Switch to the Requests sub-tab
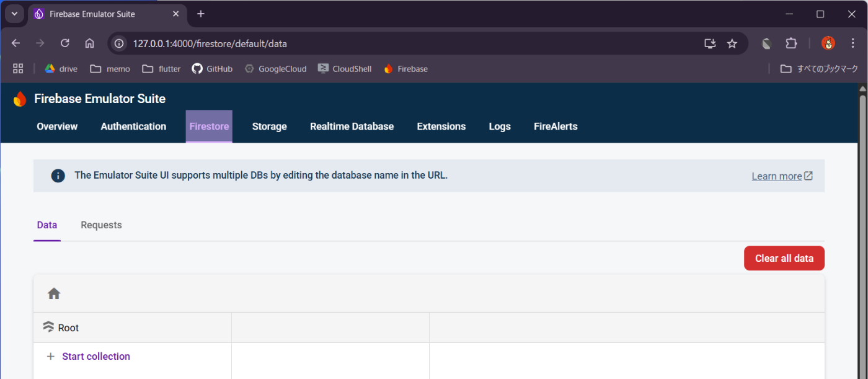The image size is (868, 379). click(x=101, y=225)
